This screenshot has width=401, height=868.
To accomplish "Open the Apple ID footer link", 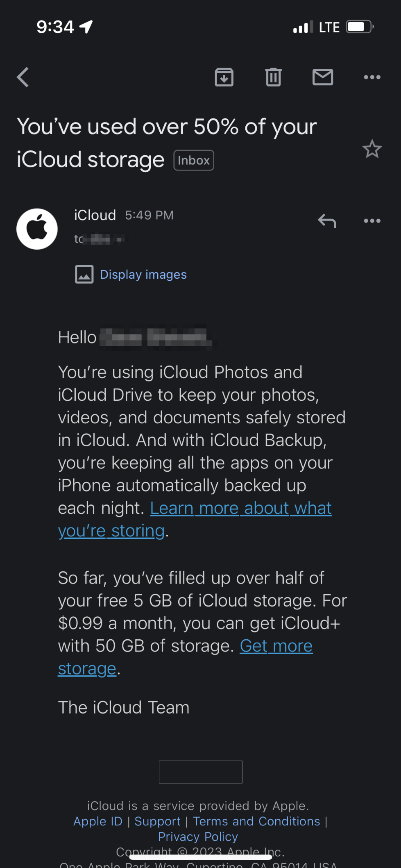I will tap(98, 821).
